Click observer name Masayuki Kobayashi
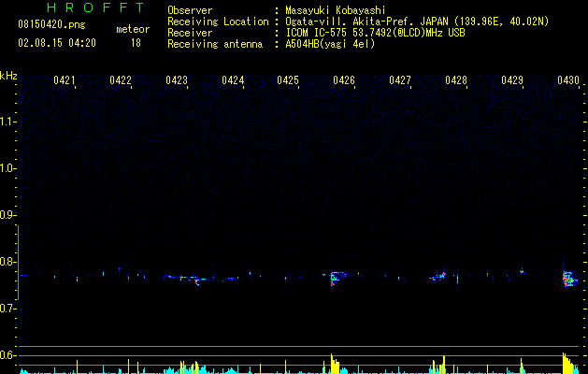The image size is (588, 374). pos(336,10)
